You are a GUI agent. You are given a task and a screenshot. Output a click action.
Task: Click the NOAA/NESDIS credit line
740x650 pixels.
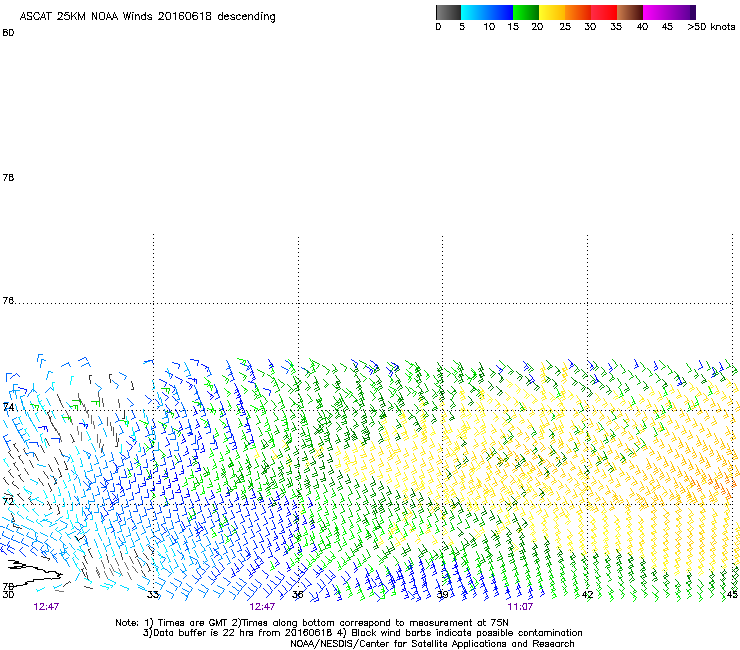432,644
